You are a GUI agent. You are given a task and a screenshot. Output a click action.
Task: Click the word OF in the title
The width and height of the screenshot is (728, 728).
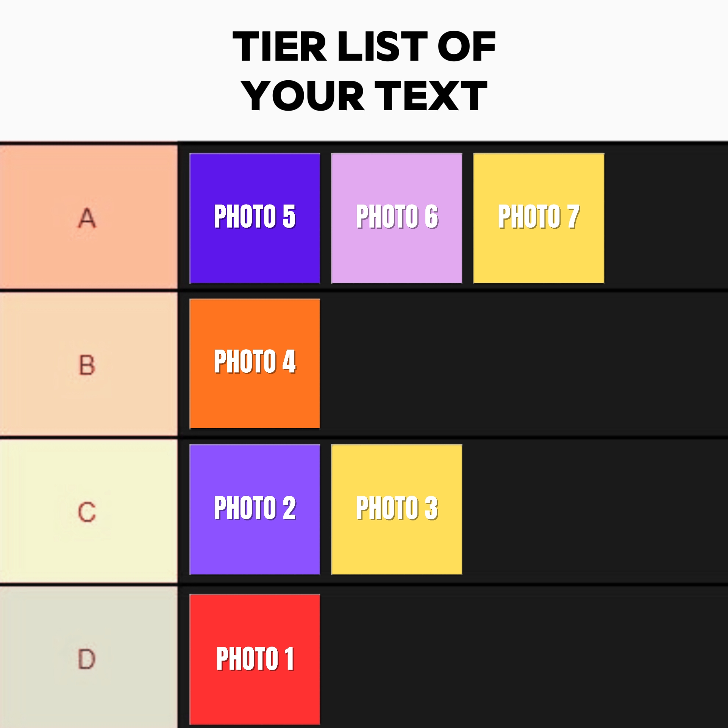(x=467, y=47)
